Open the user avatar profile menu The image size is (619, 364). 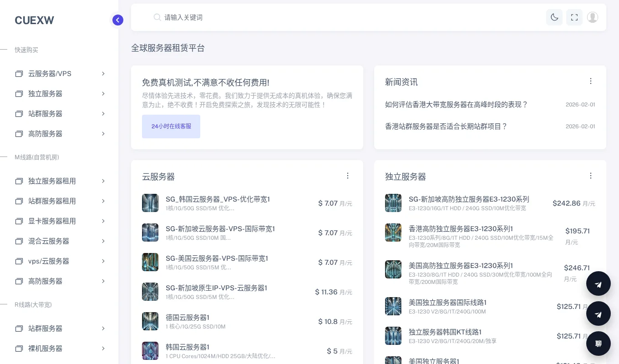[x=593, y=17]
